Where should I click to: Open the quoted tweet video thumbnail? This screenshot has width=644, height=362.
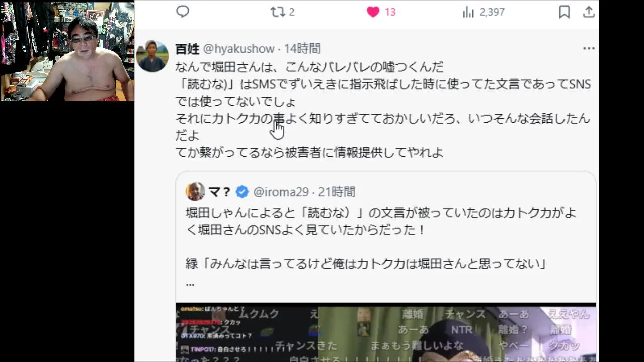pos(386,332)
